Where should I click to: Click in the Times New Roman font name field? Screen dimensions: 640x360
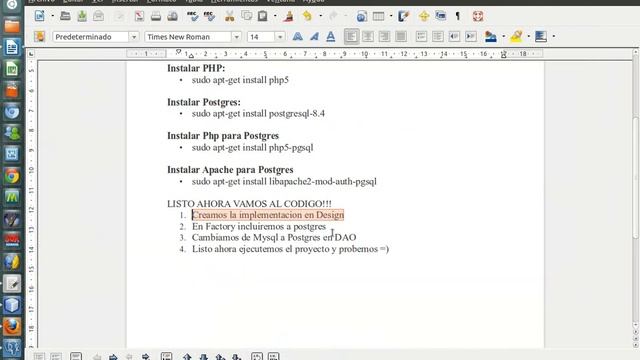coord(188,37)
